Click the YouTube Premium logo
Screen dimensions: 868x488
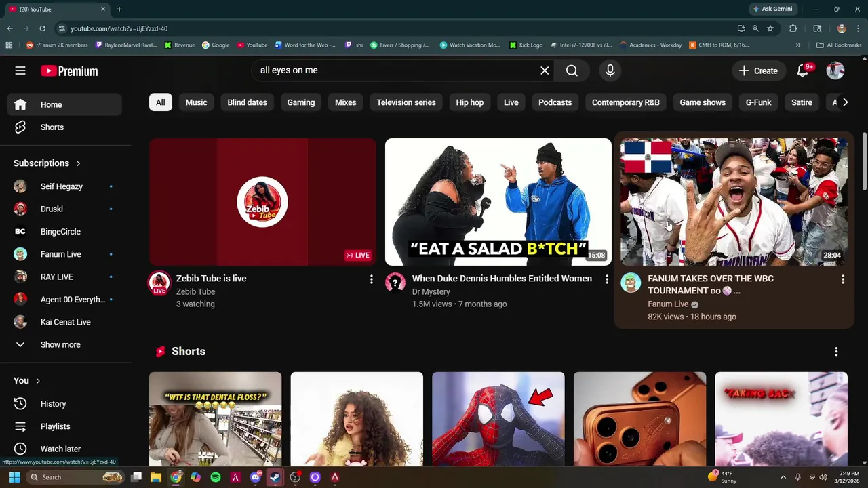tap(69, 70)
